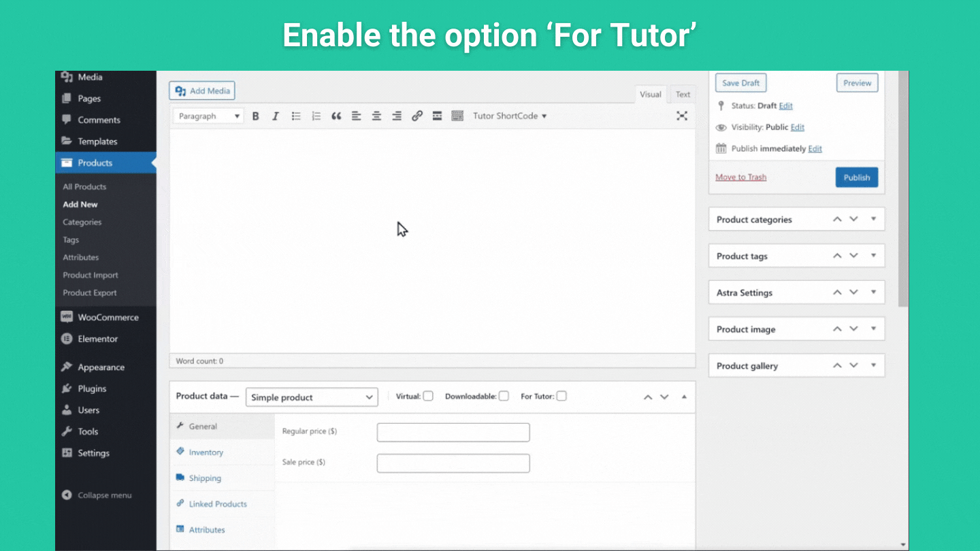Image resolution: width=980 pixels, height=551 pixels.
Task: Click the Regular price input field
Action: click(x=453, y=432)
